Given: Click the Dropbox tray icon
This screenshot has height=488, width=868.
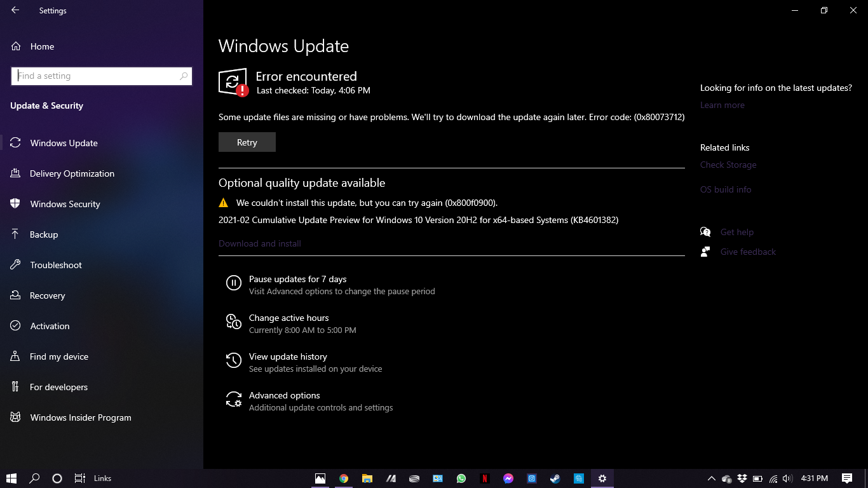Looking at the screenshot, I should click(x=742, y=478).
